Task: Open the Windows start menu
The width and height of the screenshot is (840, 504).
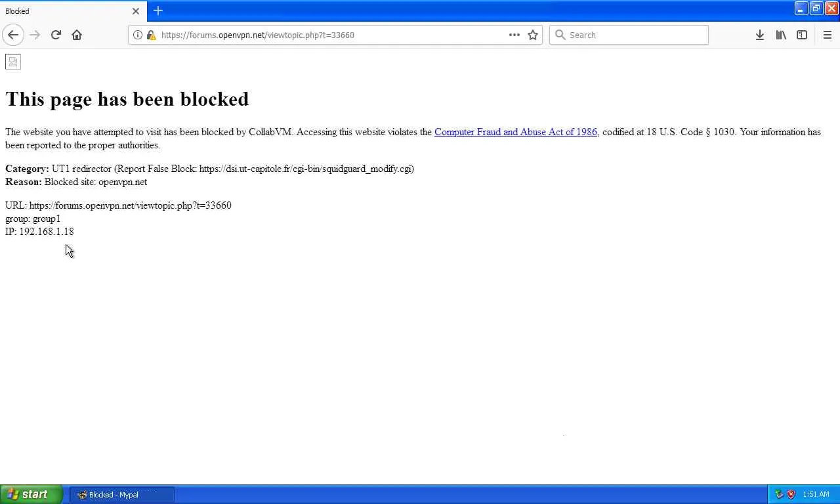Action: [x=31, y=494]
